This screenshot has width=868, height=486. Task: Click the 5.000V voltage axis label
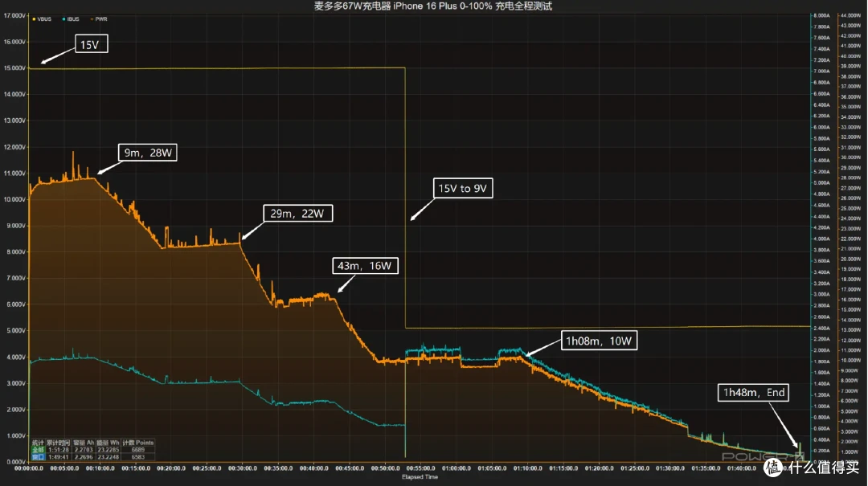[x=15, y=330]
